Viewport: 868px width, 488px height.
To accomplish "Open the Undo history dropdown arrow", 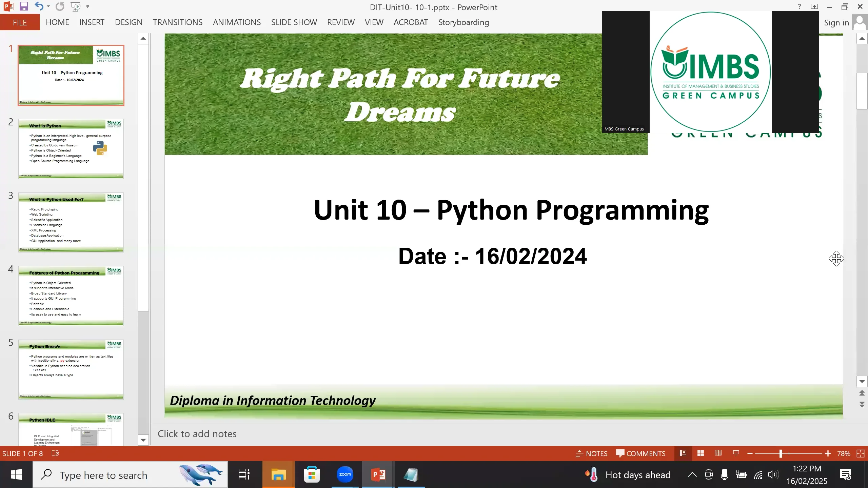I will [48, 6].
